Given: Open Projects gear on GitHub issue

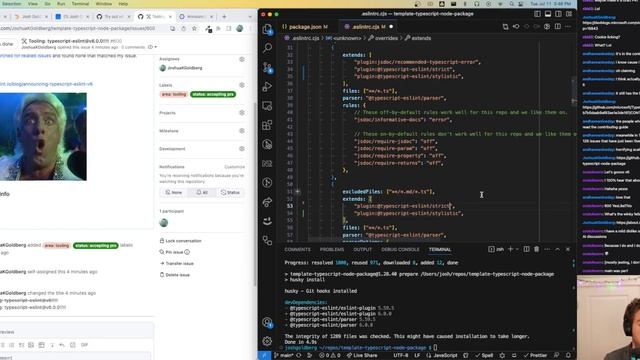Looking at the screenshot, I should [242, 113].
